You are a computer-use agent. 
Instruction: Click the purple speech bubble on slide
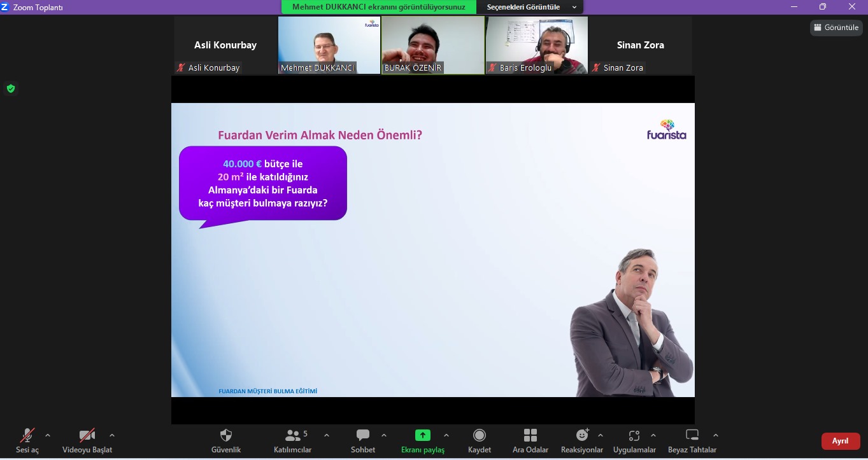tap(263, 184)
